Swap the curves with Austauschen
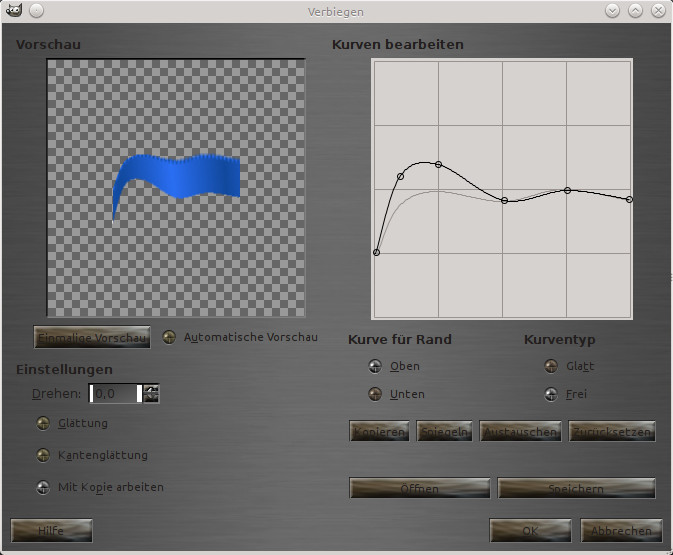This screenshot has height=555, width=673. pos(519,431)
